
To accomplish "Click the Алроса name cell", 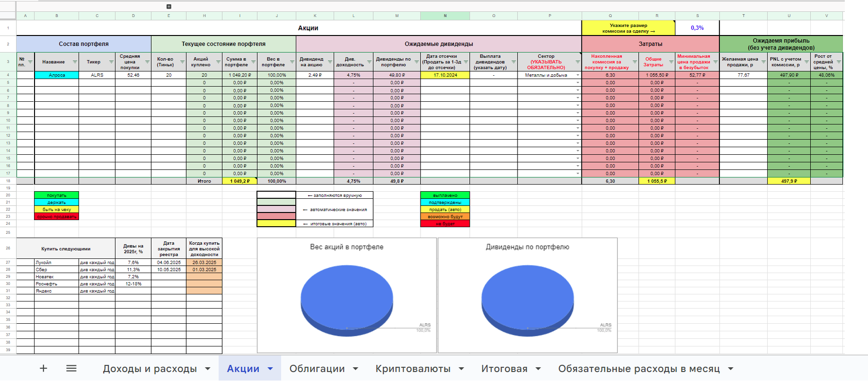I will (57, 75).
